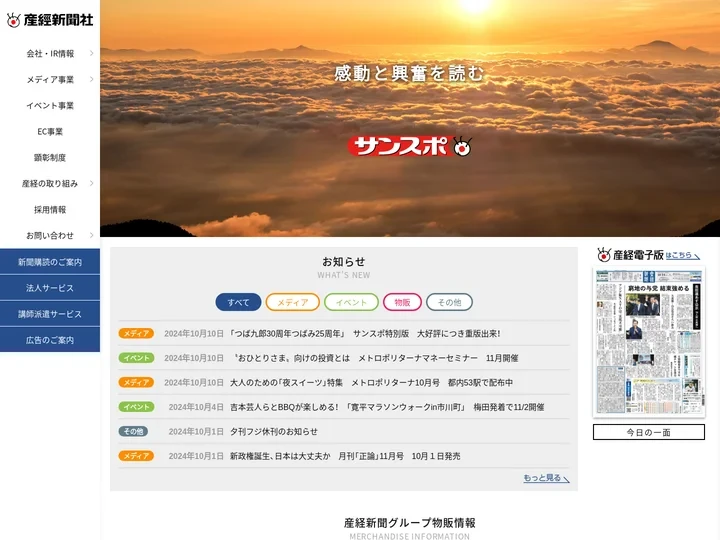This screenshot has height=540, width=720.
Task: Open the イベント事業 menu item
Action: (x=50, y=106)
